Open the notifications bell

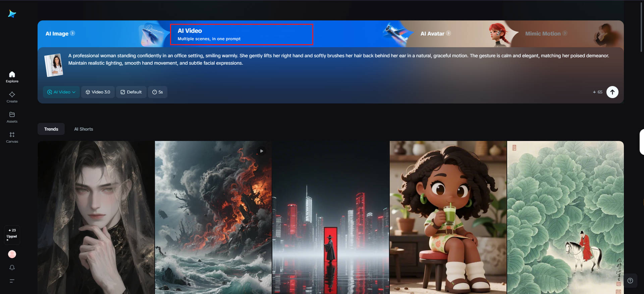pos(12,268)
